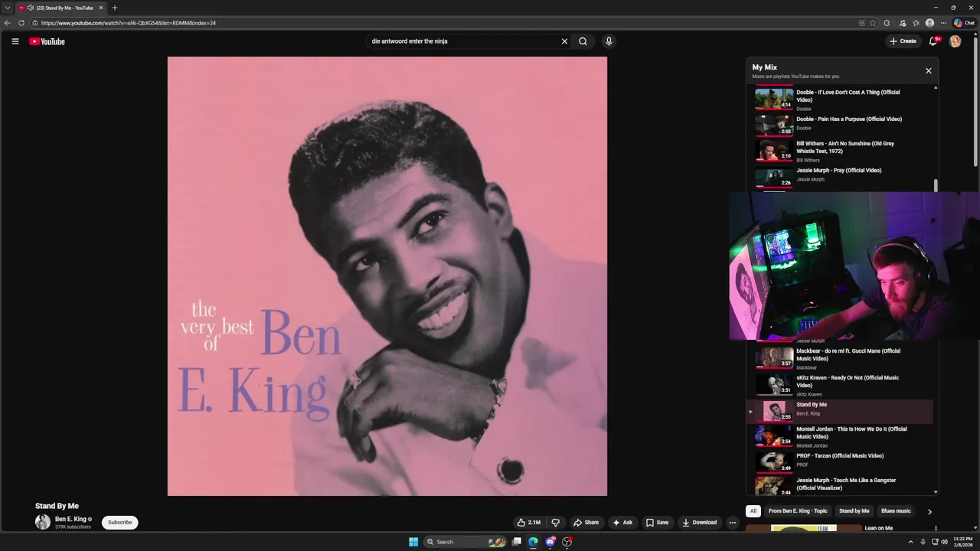980x551 pixels.
Task: Open Microsoft Edge from the taskbar
Action: [534, 542]
